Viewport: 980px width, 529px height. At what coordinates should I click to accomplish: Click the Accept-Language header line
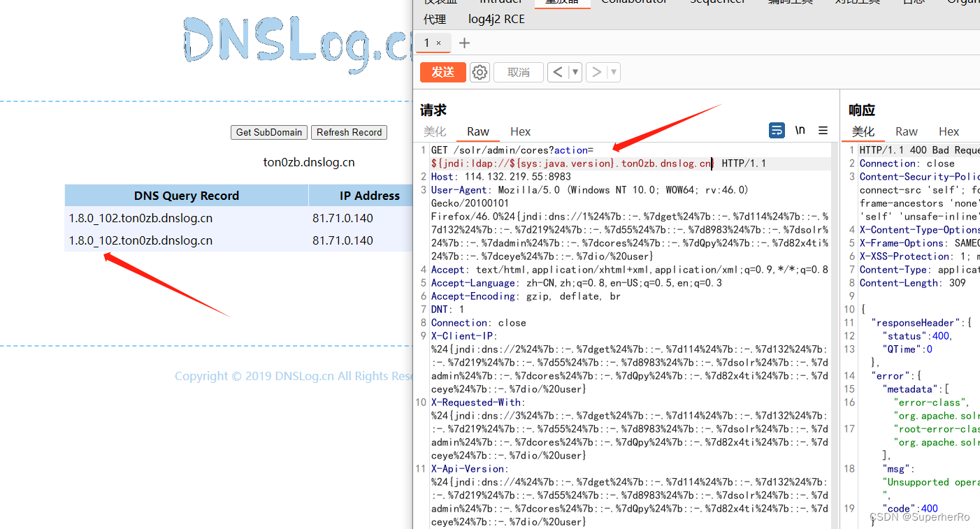[577, 283]
